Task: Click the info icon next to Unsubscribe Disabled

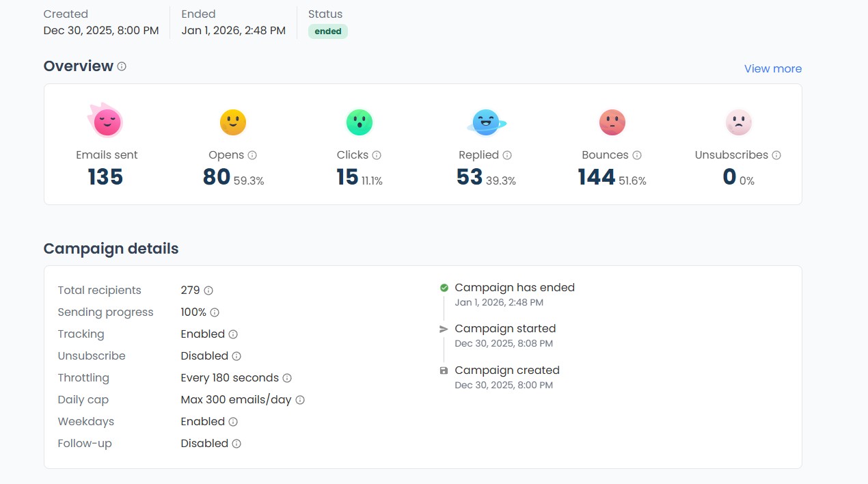Action: 236,356
